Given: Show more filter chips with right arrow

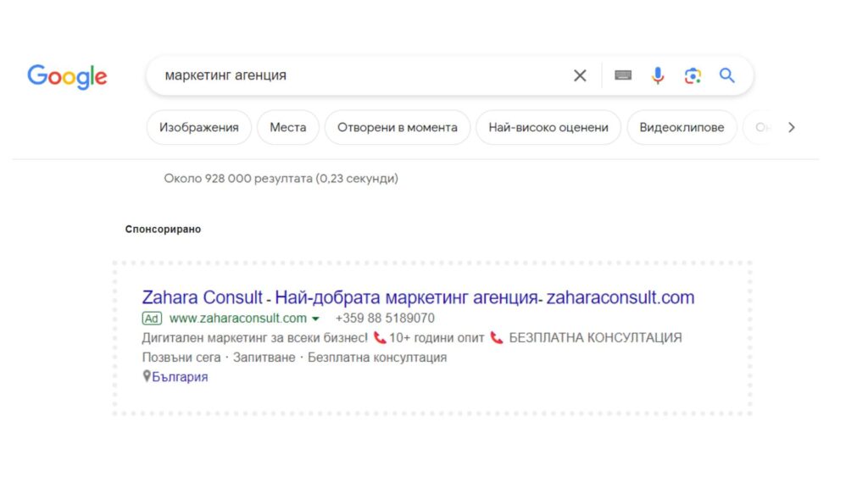Looking at the screenshot, I should coord(792,127).
